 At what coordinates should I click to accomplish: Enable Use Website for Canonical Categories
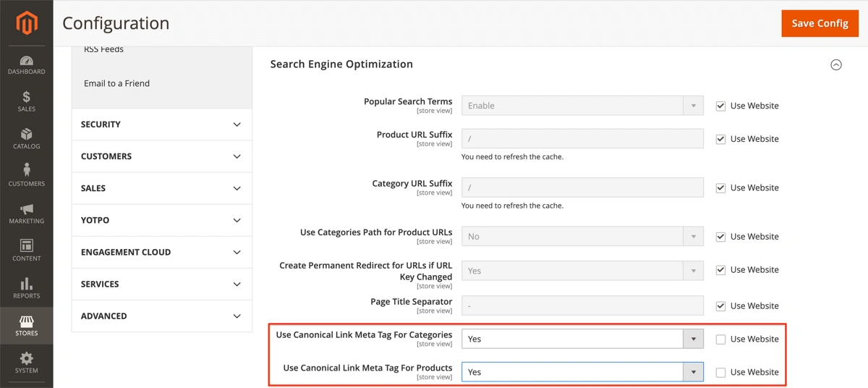click(x=720, y=339)
